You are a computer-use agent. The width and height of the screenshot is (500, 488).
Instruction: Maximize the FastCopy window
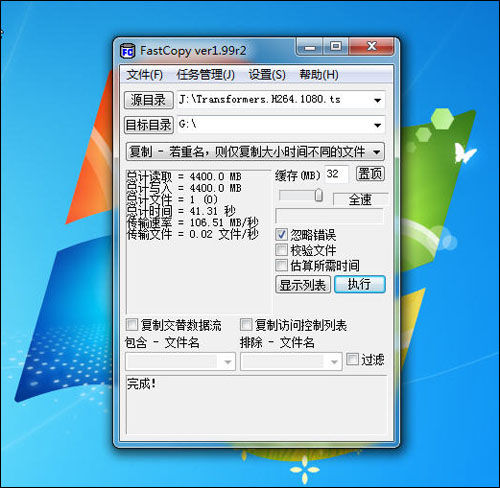point(336,47)
